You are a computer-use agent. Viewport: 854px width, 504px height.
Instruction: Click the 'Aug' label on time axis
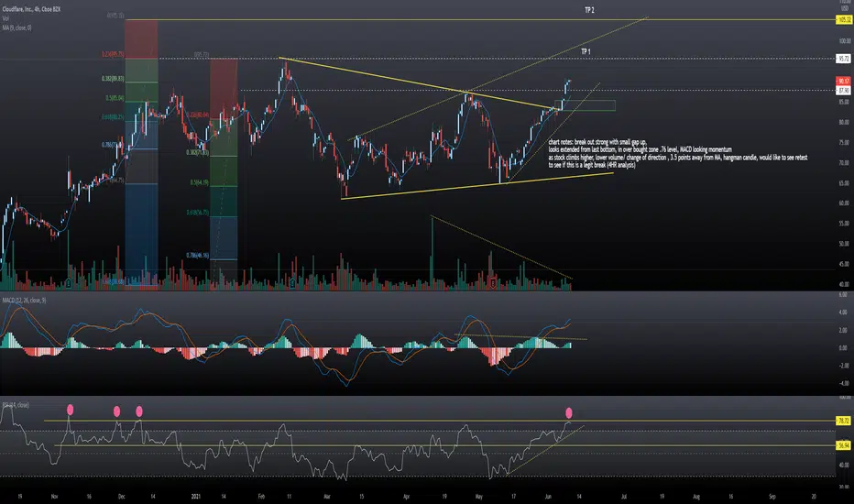[x=696, y=497]
